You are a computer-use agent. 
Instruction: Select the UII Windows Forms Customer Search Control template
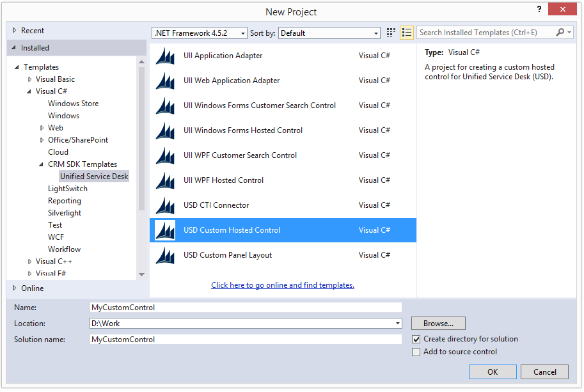click(258, 106)
